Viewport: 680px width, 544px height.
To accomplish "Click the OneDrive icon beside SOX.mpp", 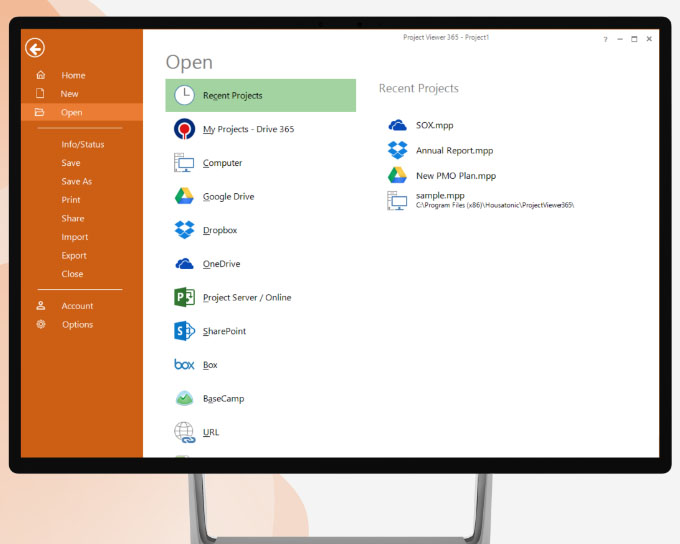I will 397,125.
